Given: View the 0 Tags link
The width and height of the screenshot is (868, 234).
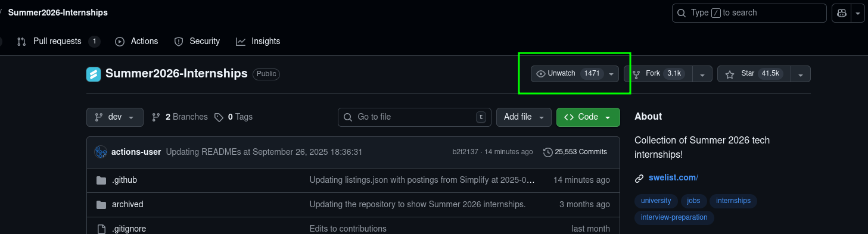Looking at the screenshot, I should tap(234, 117).
